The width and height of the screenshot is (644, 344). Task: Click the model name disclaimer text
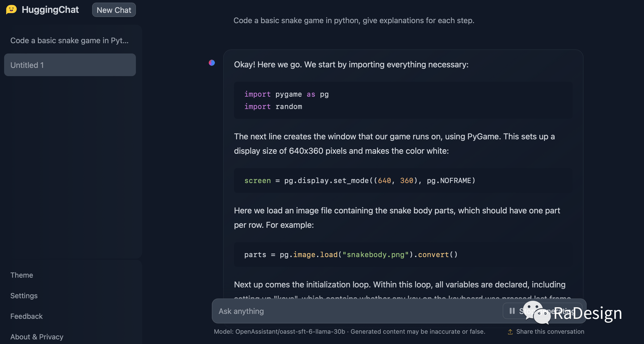(x=350, y=332)
